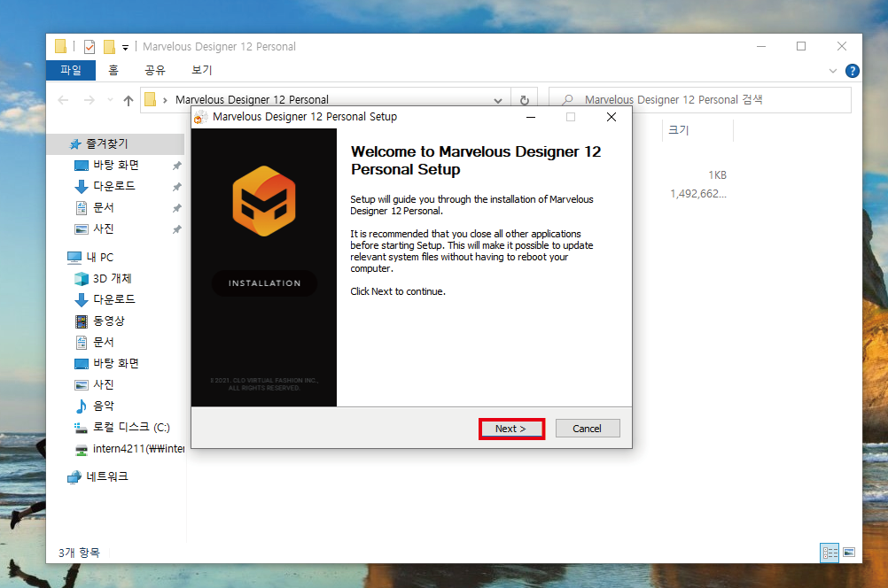Image resolution: width=888 pixels, height=588 pixels.
Task: Click the Explorer title bar folder icon
Action: pyautogui.click(x=60, y=46)
